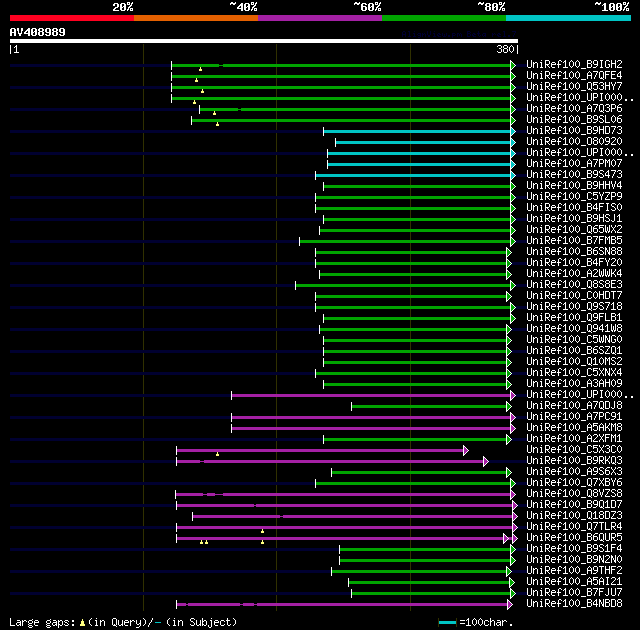
Task: Click the purple arrowhead on Q8VZS8 row
Action: (513, 495)
